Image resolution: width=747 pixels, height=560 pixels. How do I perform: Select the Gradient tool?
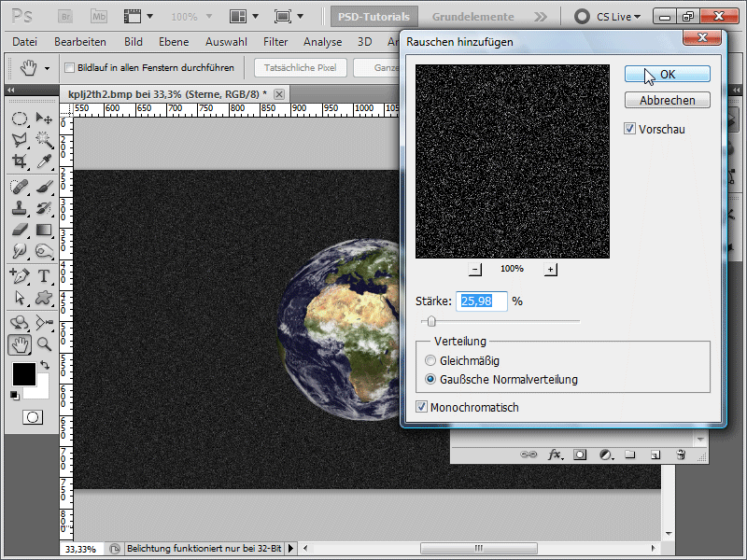pos(44,230)
